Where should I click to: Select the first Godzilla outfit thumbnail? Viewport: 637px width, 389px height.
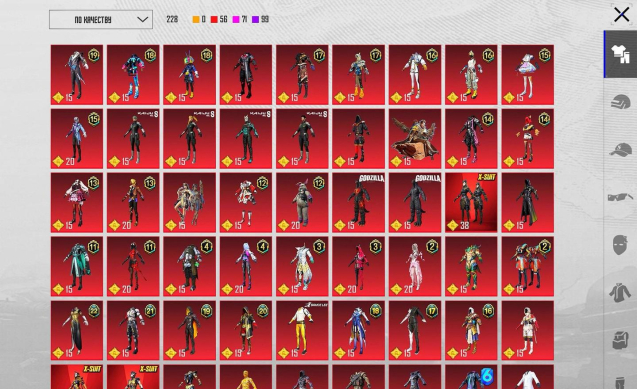(x=358, y=202)
